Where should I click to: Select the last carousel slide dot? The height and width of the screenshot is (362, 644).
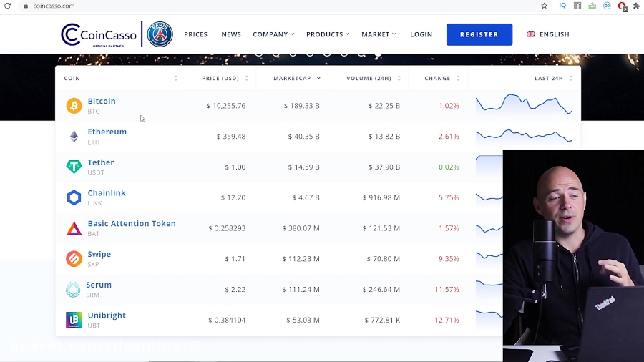coord(378,54)
